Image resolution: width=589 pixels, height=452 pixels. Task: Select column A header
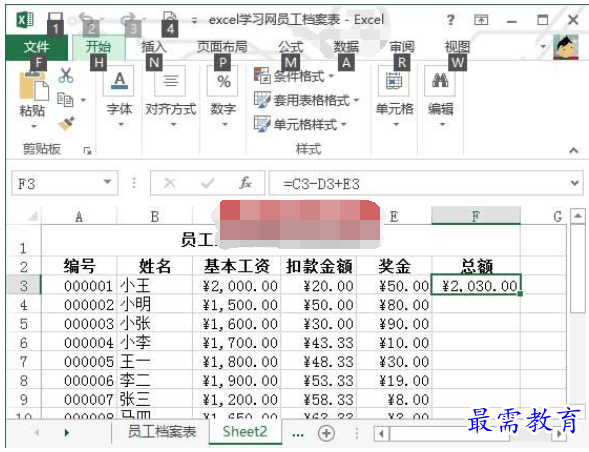point(79,216)
